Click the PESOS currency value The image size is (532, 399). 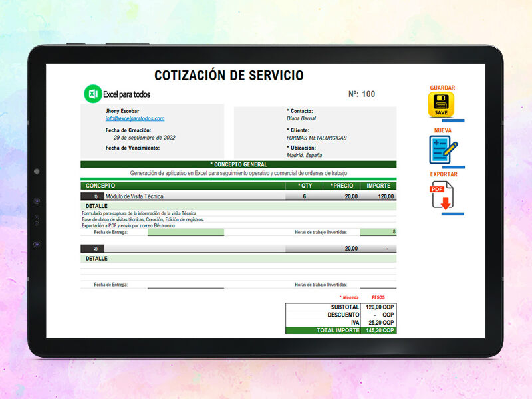378,297
